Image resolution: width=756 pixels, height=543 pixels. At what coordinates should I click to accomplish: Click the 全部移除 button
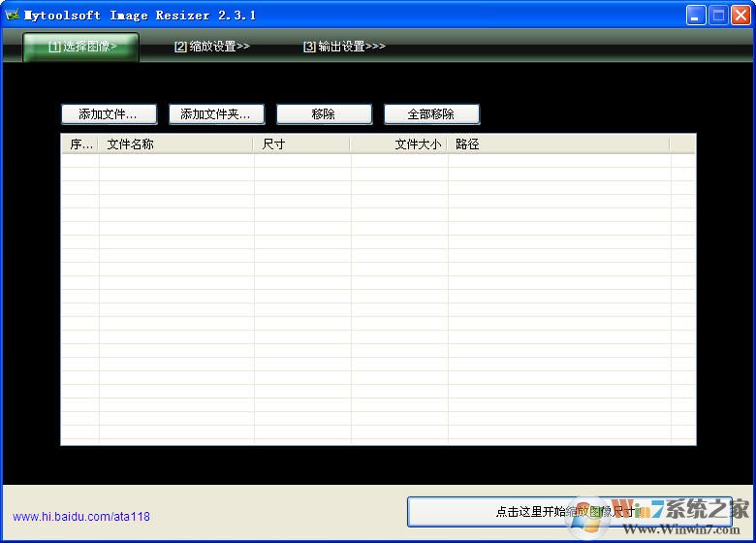(431, 114)
